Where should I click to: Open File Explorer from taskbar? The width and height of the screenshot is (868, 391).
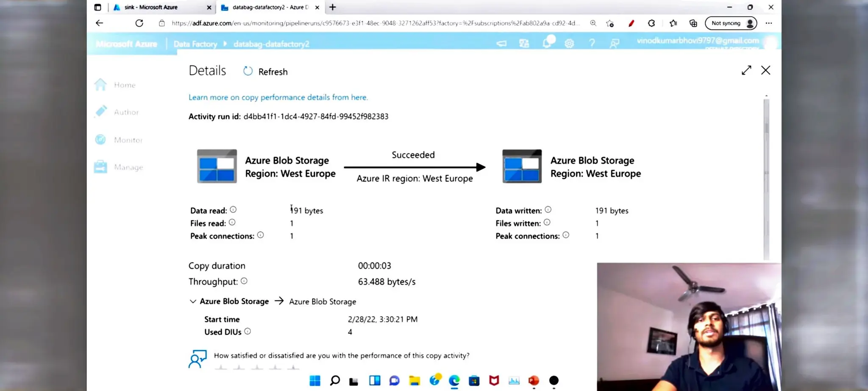[415, 380]
